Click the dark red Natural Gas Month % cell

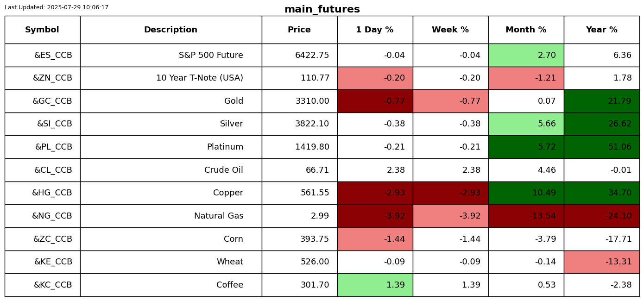click(x=526, y=216)
